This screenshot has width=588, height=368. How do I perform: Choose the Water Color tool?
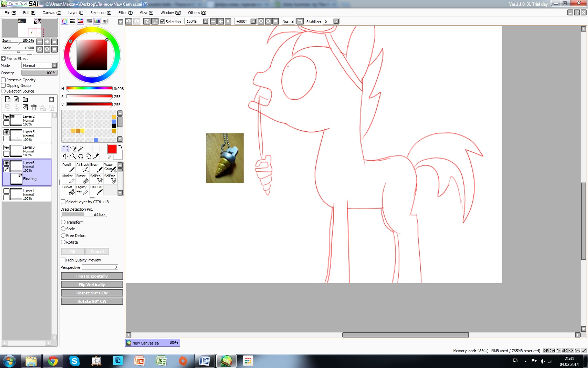click(110, 168)
